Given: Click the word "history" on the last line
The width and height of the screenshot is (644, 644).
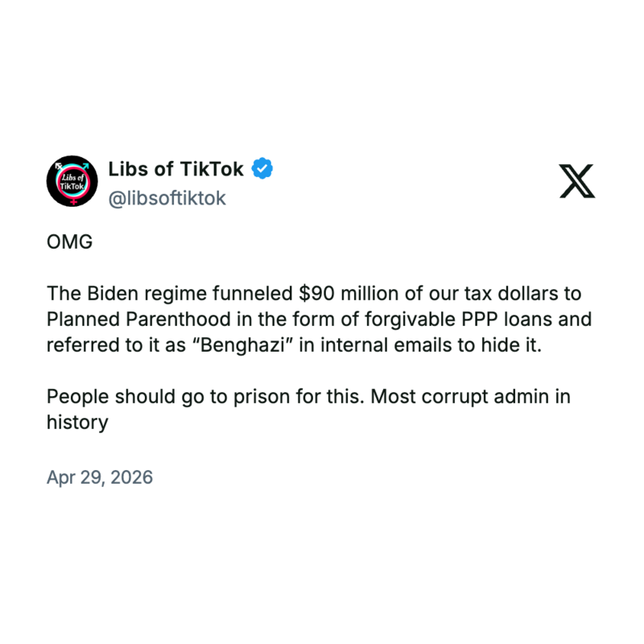Looking at the screenshot, I should 76,423.
